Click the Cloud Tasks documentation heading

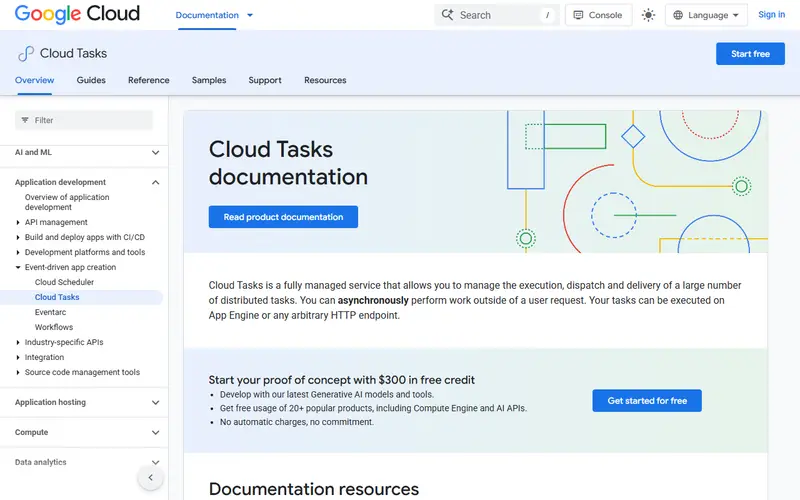288,163
